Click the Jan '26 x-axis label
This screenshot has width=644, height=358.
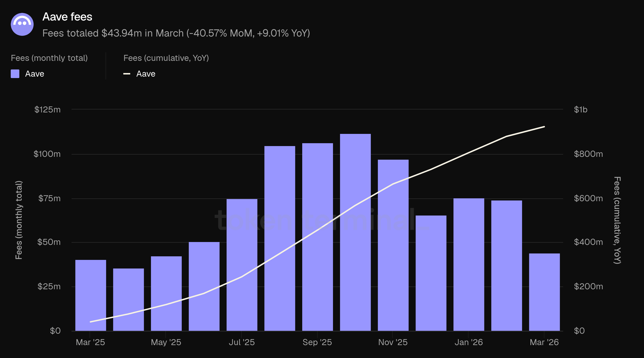coord(468,342)
